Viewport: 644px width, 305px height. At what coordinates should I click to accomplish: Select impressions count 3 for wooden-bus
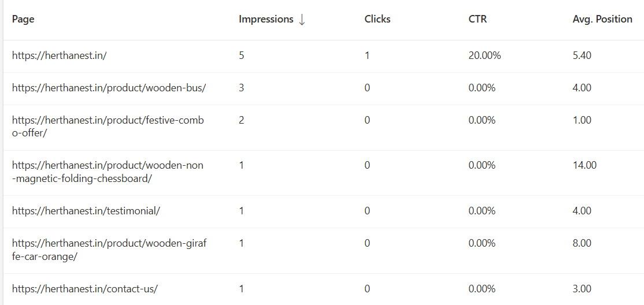point(242,88)
